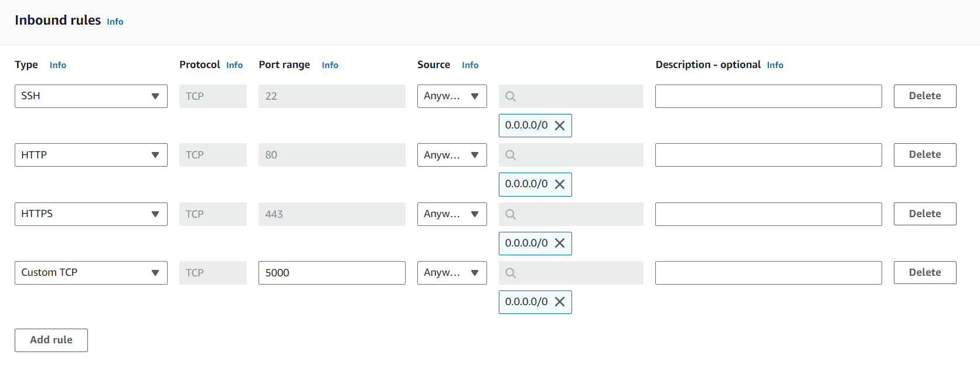This screenshot has width=980, height=365.
Task: Click TCP protocol field in HTTPS row
Action: 213,214
